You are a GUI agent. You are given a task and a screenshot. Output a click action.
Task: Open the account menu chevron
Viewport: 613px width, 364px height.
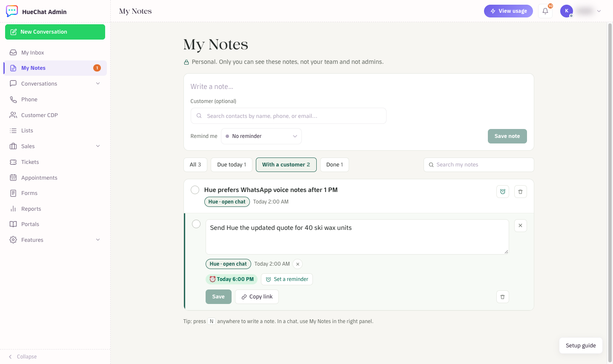point(599,11)
